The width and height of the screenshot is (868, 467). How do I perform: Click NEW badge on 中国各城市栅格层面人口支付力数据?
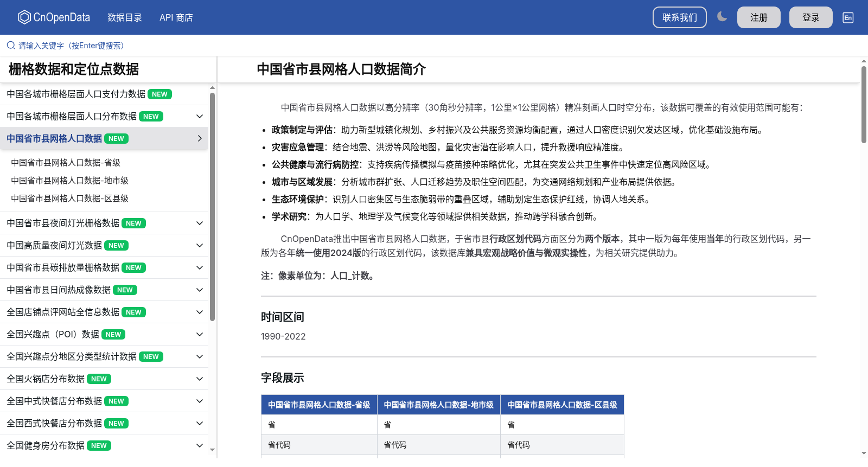coord(159,94)
